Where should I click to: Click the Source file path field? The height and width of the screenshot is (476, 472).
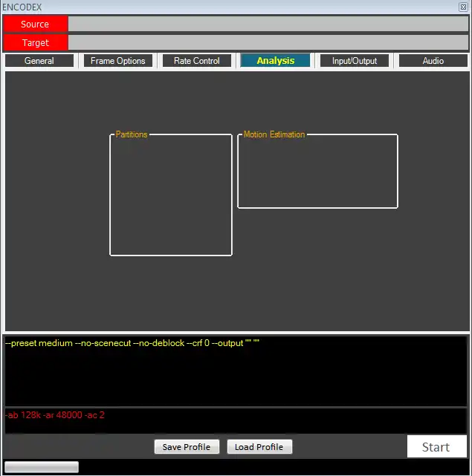click(x=268, y=24)
